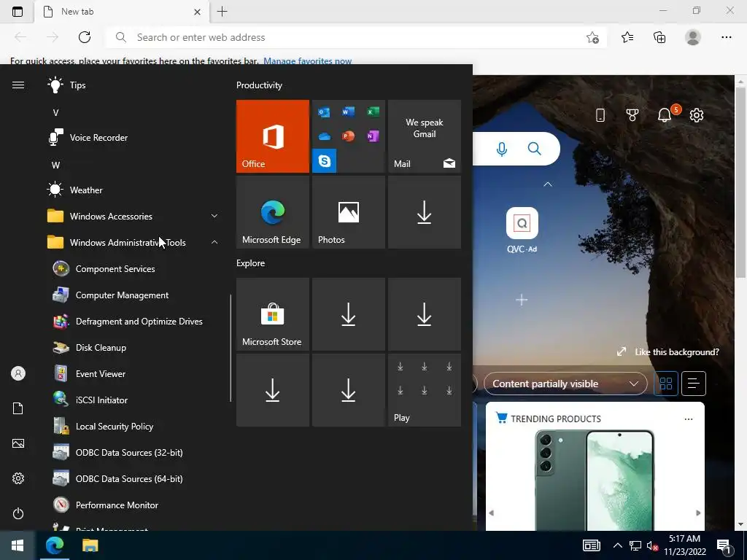Open Documents from Start sidebar
747x560 pixels.
[x=18, y=408]
